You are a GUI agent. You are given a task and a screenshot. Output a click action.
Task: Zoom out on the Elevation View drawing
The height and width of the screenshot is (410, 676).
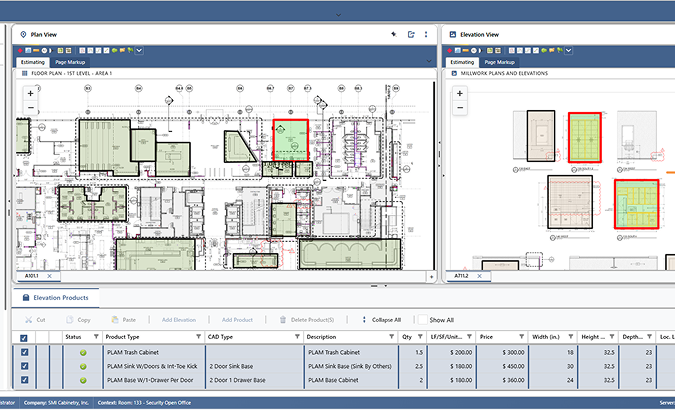click(x=460, y=107)
